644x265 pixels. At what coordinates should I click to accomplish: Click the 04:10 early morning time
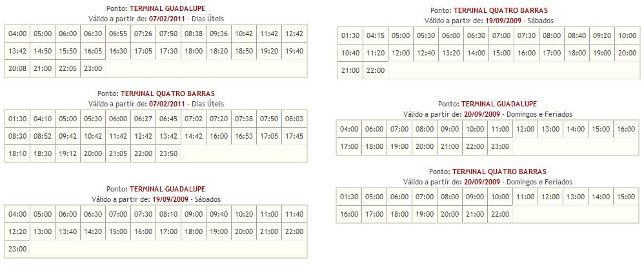(x=43, y=119)
